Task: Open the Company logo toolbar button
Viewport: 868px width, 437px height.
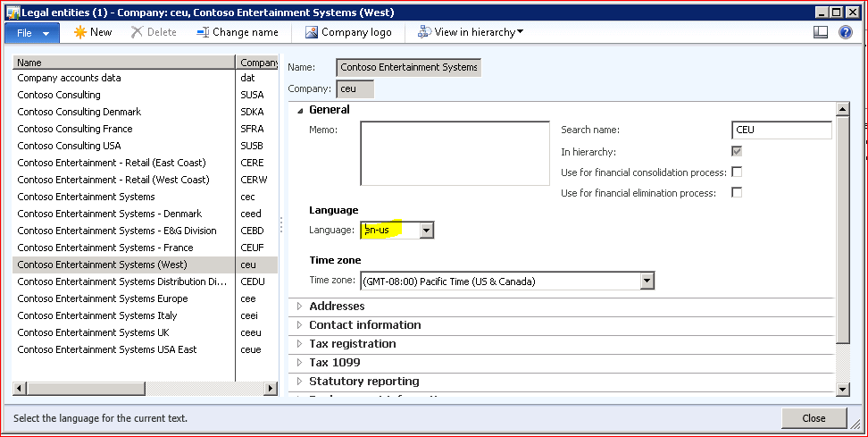Action: 348,32
